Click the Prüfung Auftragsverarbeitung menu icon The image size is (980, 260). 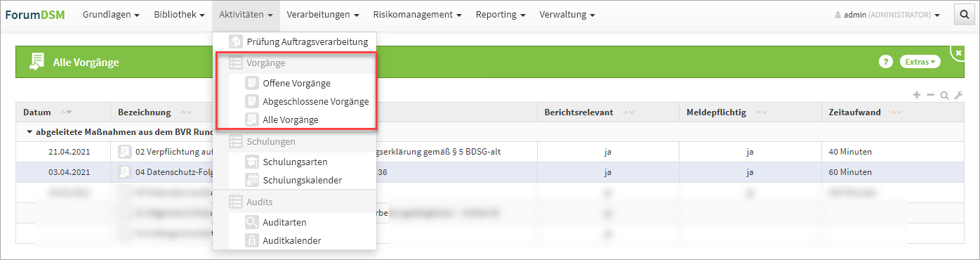[x=236, y=41]
